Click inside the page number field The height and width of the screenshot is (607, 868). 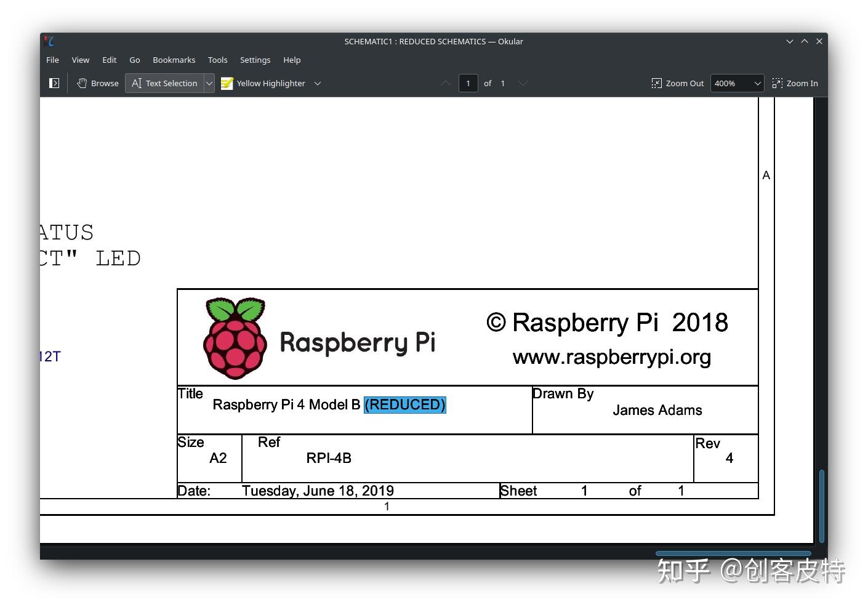pyautogui.click(x=468, y=83)
